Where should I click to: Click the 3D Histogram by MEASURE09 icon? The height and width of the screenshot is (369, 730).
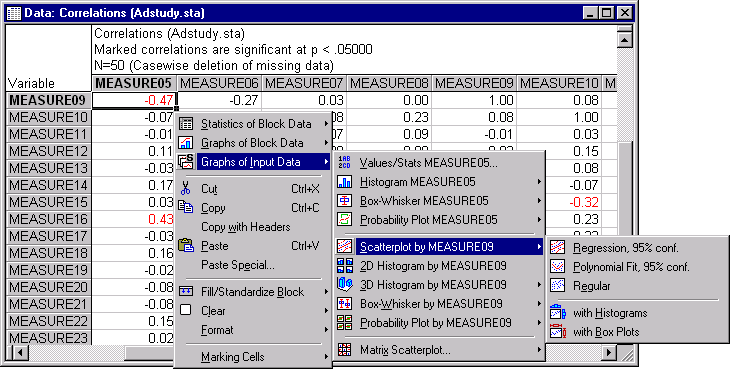pyautogui.click(x=345, y=284)
